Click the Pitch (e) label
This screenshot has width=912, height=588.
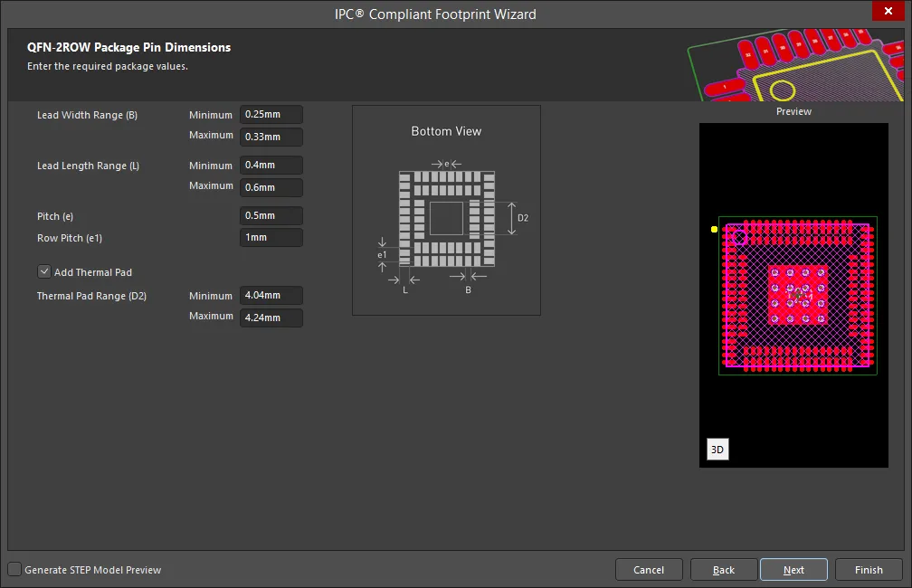(55, 216)
